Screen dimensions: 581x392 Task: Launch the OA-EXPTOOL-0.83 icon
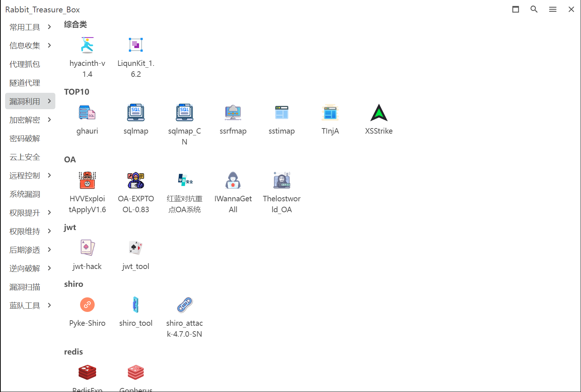pos(136,181)
